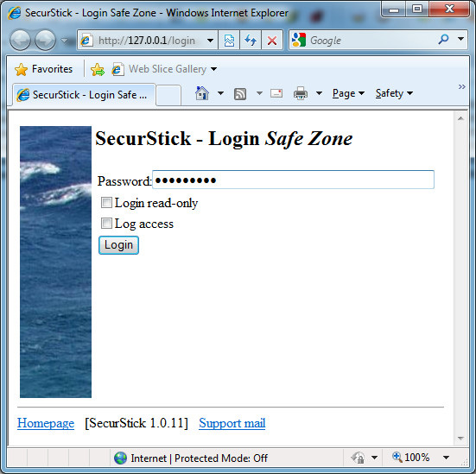Click the Print icon
The width and height of the screenshot is (476, 474).
click(x=301, y=93)
